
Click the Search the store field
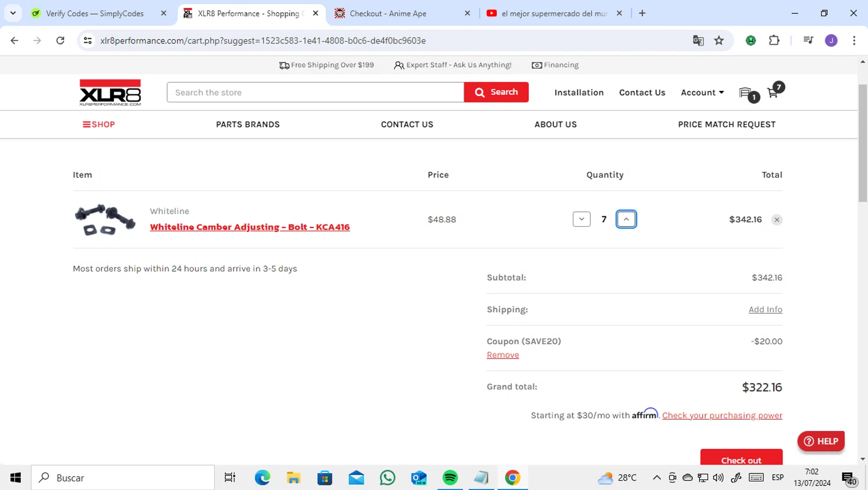tap(315, 92)
